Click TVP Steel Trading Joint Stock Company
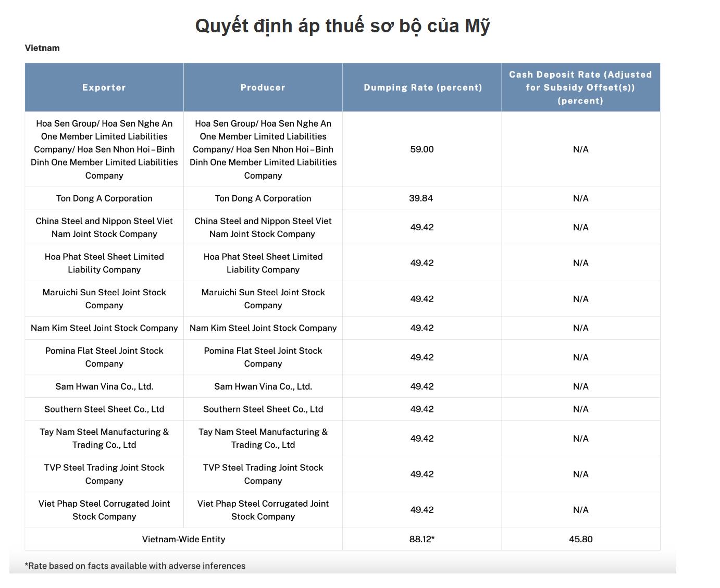 (x=104, y=474)
